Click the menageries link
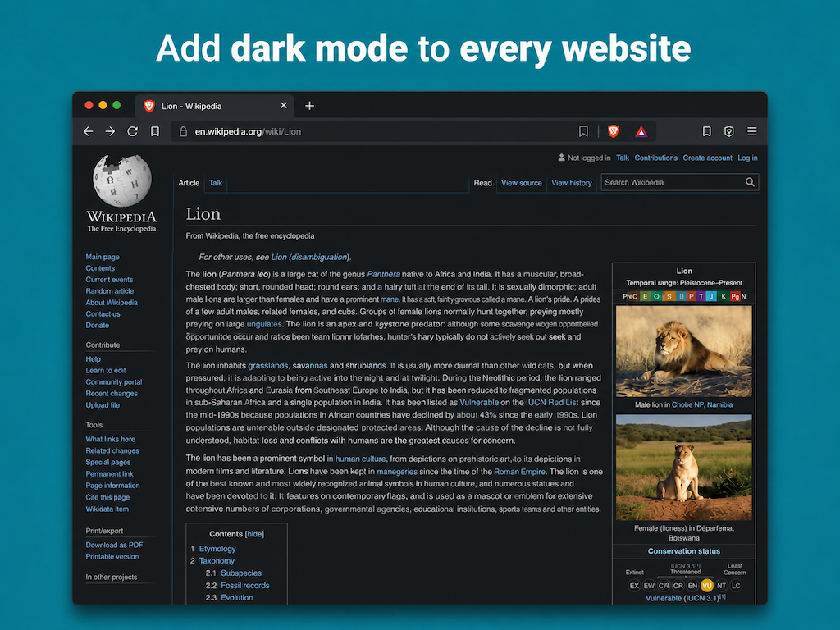Screen dimensions: 840x630 pyautogui.click(x=397, y=472)
